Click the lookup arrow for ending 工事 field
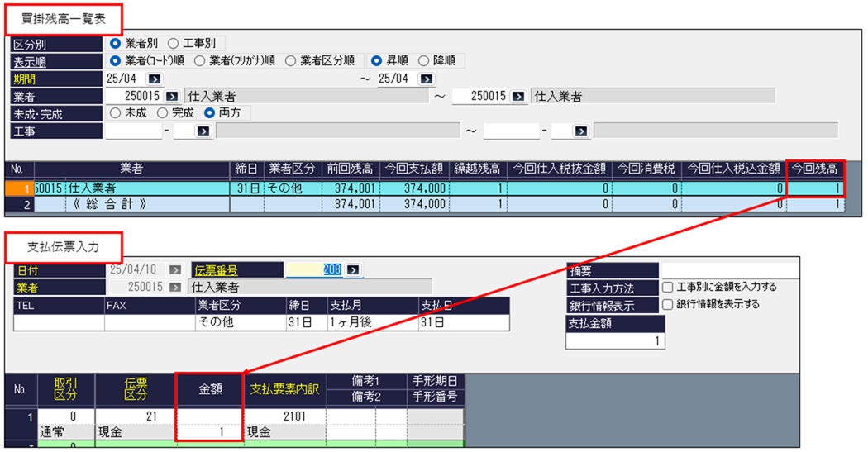Image resolution: width=868 pixels, height=452 pixels. click(x=581, y=131)
